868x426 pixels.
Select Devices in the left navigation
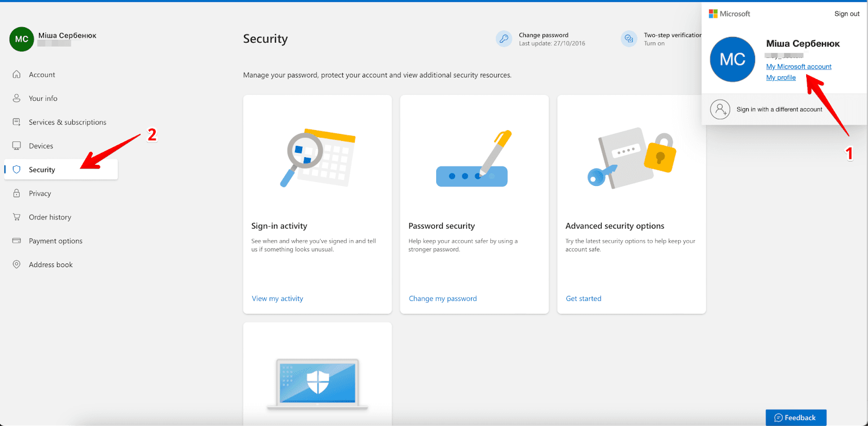coord(41,146)
